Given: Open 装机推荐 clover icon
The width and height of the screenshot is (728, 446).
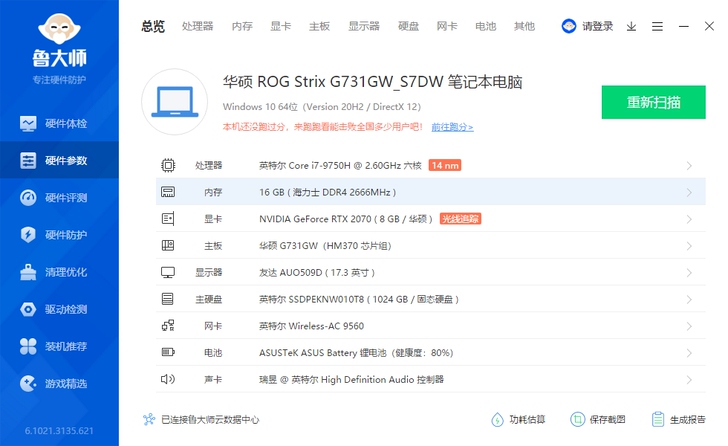Looking at the screenshot, I should click(28, 346).
